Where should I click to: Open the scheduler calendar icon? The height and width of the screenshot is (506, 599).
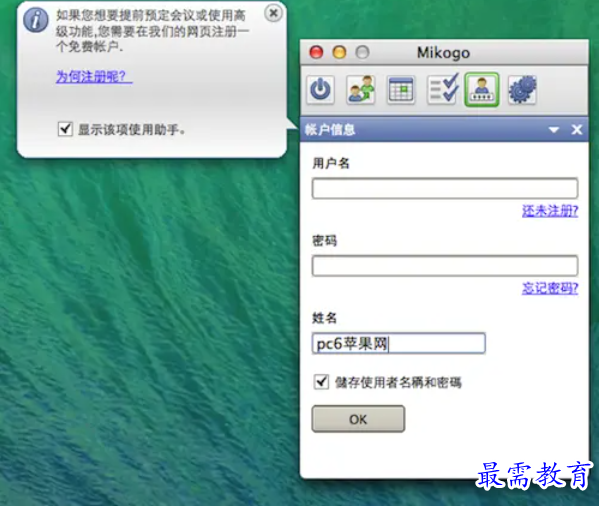tap(400, 90)
